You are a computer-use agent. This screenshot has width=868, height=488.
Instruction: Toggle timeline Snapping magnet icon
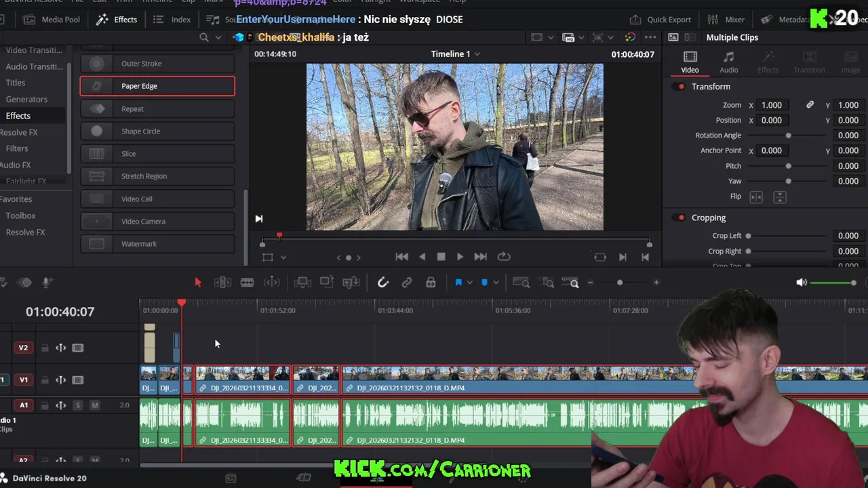click(383, 283)
